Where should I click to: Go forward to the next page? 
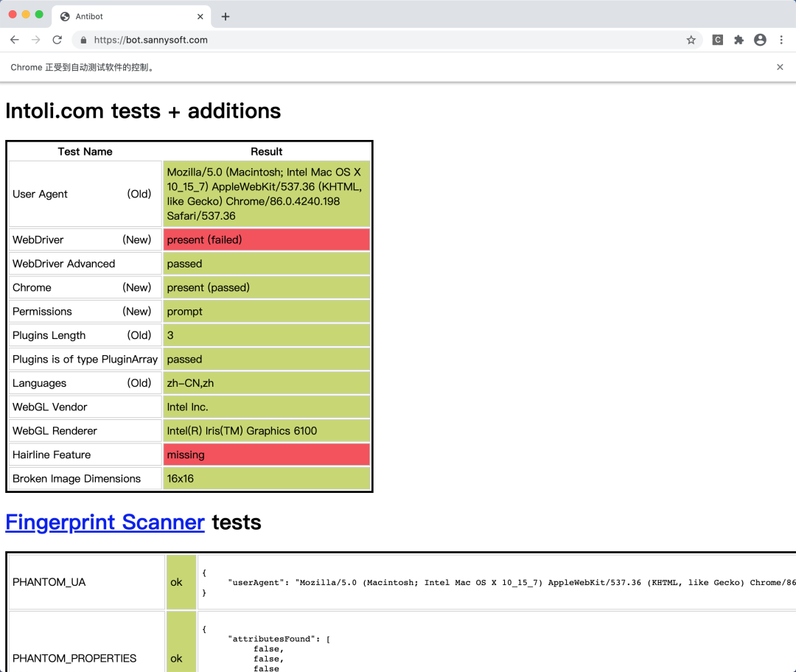[x=35, y=40]
